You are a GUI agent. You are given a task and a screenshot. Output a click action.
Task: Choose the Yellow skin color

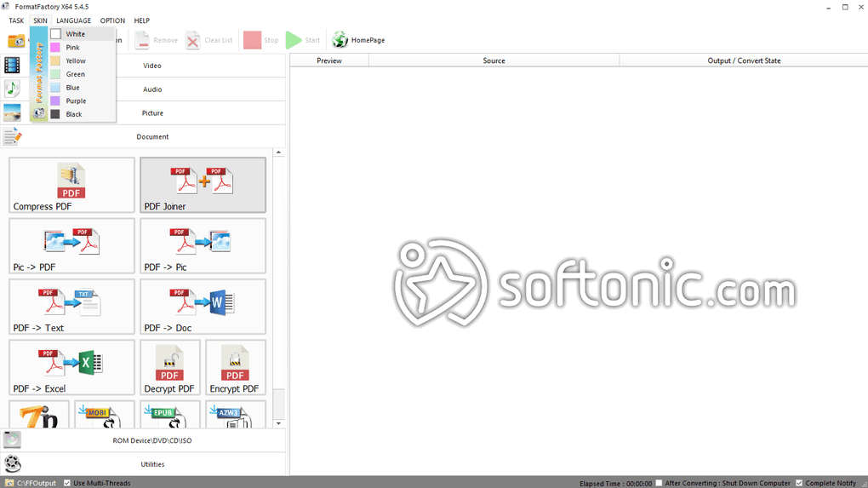tap(82, 60)
